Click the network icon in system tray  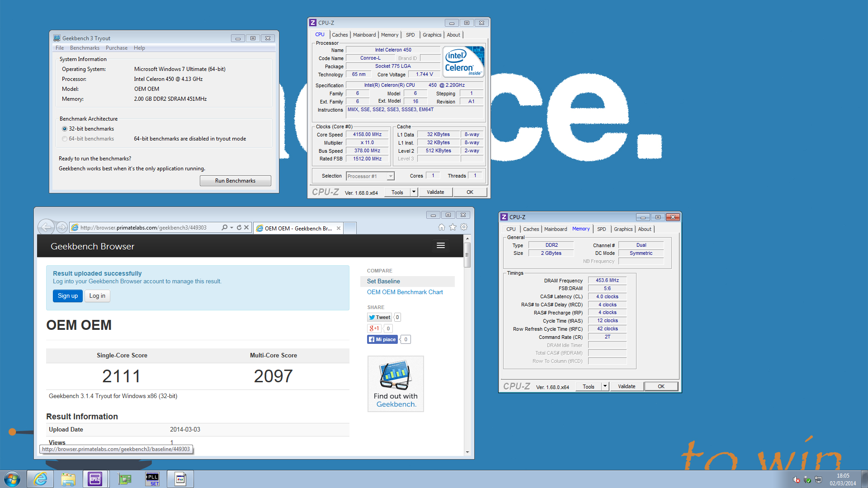click(818, 479)
